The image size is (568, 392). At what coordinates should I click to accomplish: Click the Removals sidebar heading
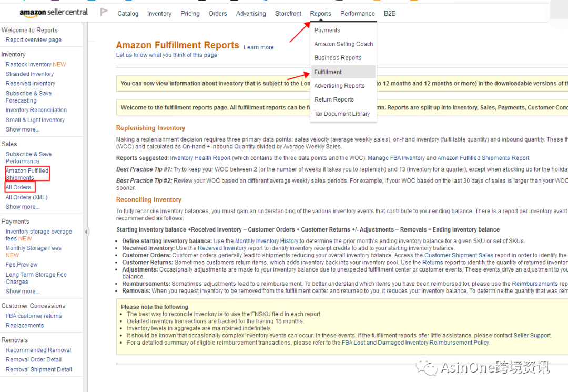coord(15,340)
